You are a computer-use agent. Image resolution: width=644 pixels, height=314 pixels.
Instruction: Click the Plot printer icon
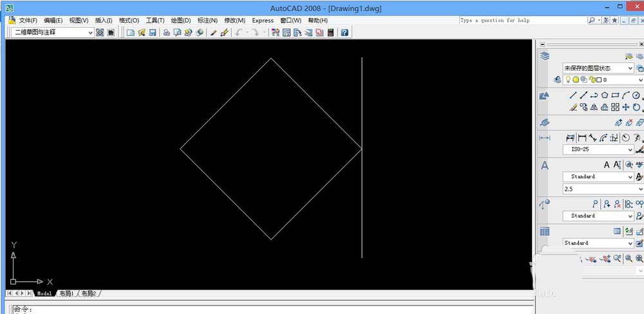tap(166, 33)
